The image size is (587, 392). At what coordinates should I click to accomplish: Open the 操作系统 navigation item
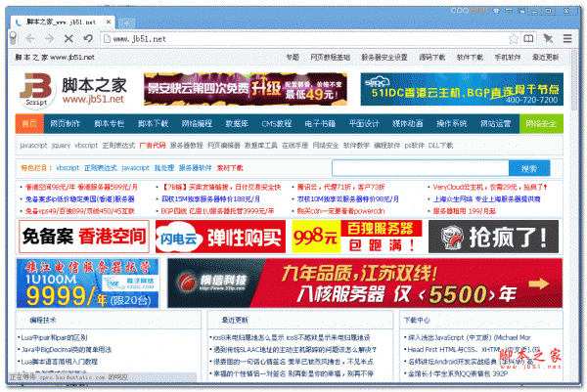(x=452, y=124)
